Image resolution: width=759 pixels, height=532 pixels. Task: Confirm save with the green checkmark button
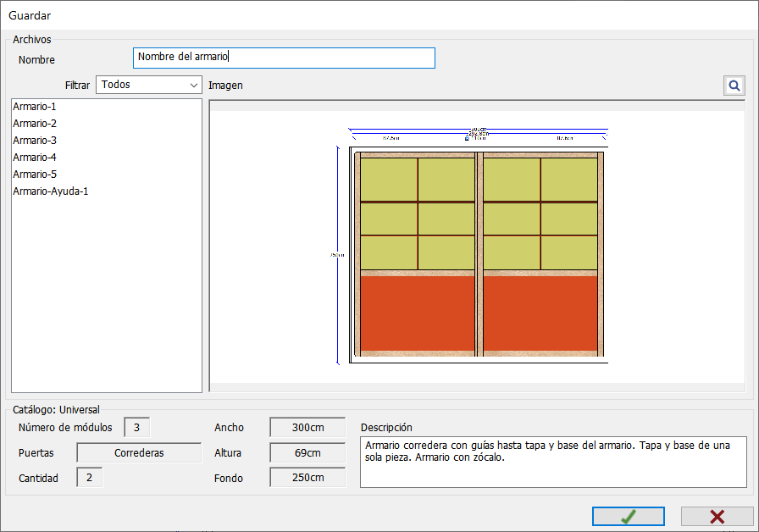click(x=628, y=517)
